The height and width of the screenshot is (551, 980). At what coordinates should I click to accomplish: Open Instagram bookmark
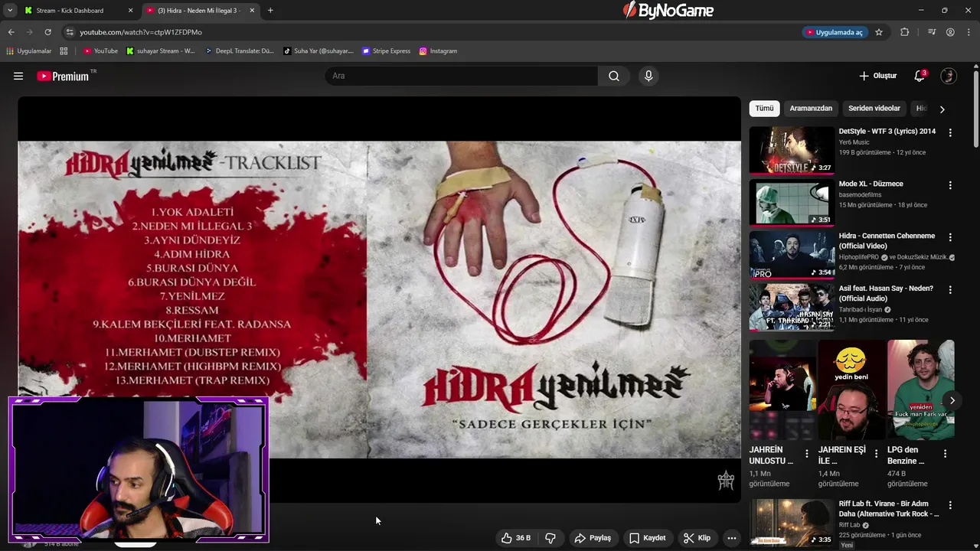(438, 51)
